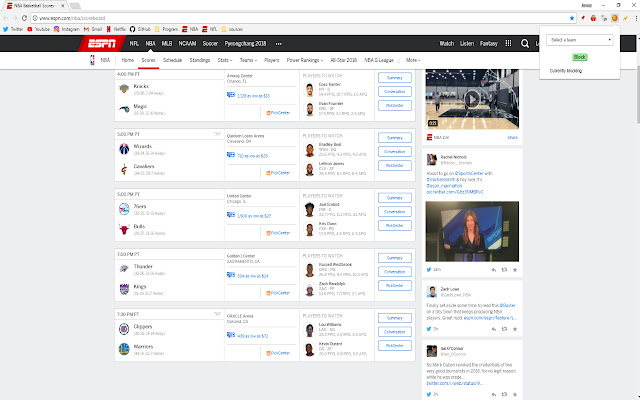Click Share link under NBA video
Viewport: 640px width, 400px height.
(512, 138)
